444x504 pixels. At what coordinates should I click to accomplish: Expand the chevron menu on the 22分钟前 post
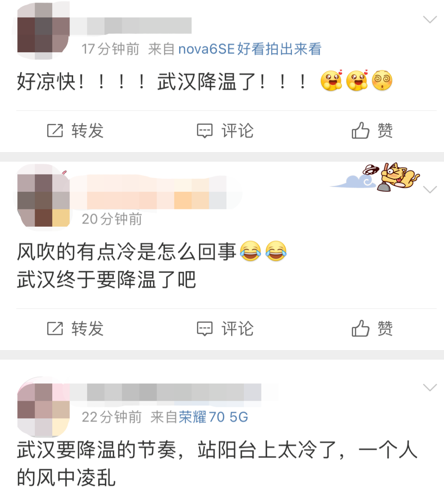(x=430, y=388)
